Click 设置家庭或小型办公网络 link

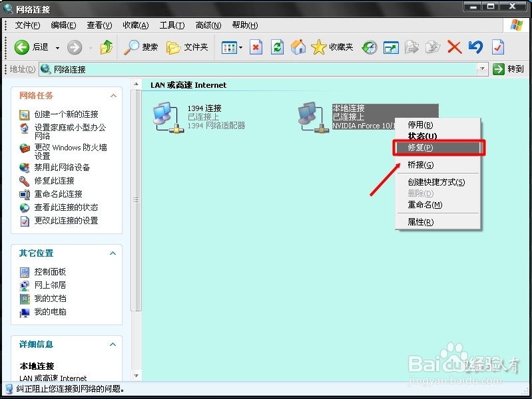(x=70, y=132)
